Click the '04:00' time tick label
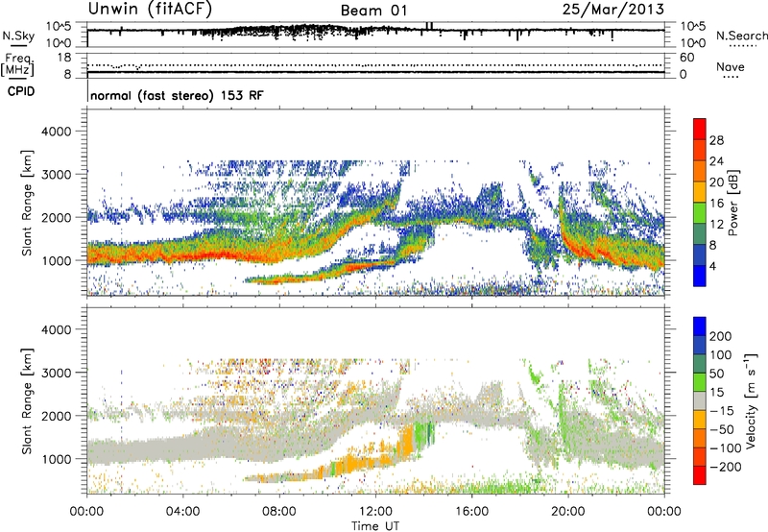Viewport: 768px width, 532px height. (x=182, y=512)
